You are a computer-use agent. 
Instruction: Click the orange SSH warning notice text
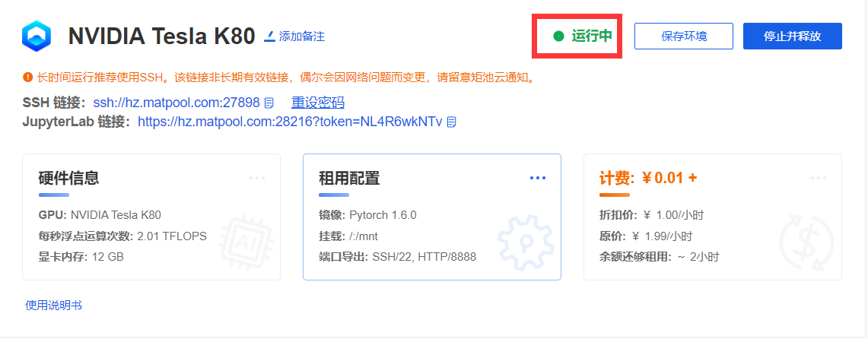286,78
